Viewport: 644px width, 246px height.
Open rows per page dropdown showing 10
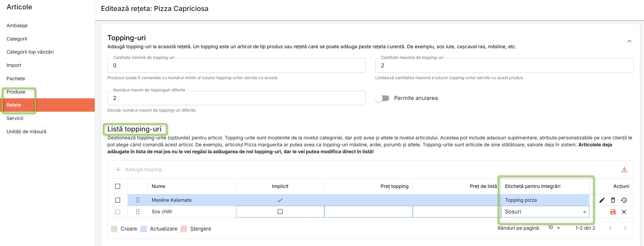tap(554, 228)
